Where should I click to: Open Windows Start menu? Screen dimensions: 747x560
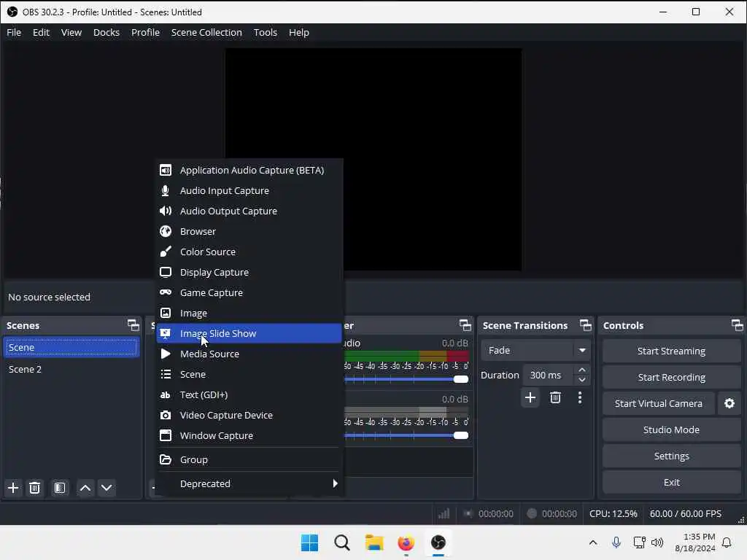click(309, 542)
